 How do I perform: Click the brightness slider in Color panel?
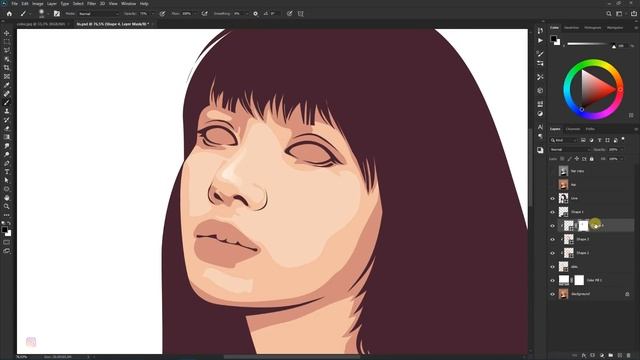(x=592, y=44)
